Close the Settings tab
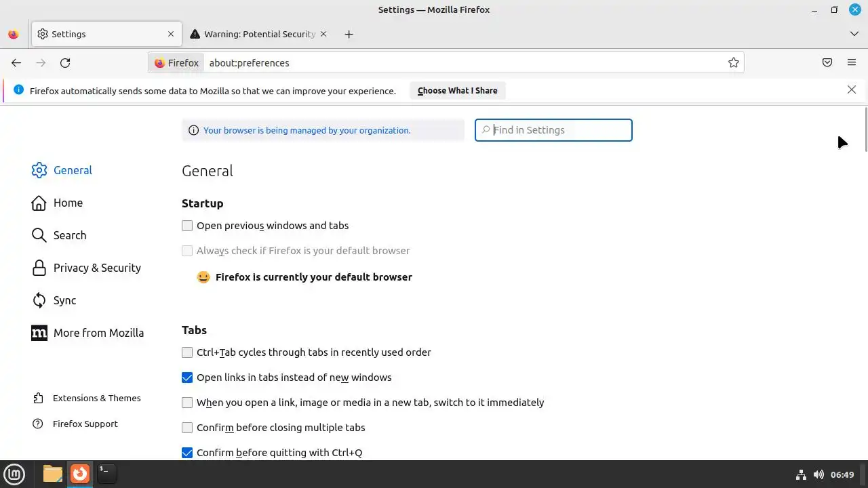Viewport: 868px width, 488px height. (x=171, y=34)
